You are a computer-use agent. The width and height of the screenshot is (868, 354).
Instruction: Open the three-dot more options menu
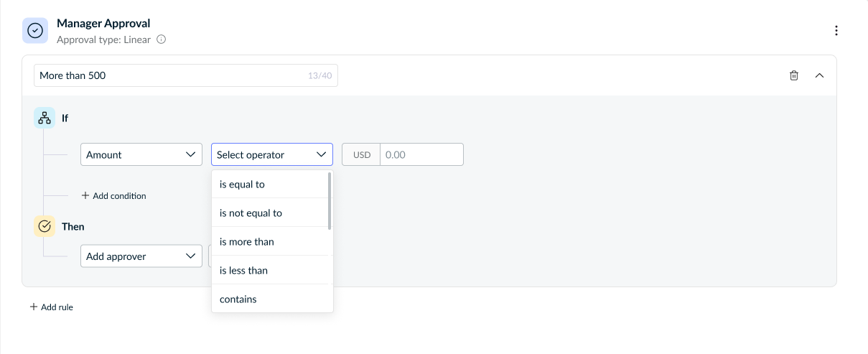(x=836, y=31)
